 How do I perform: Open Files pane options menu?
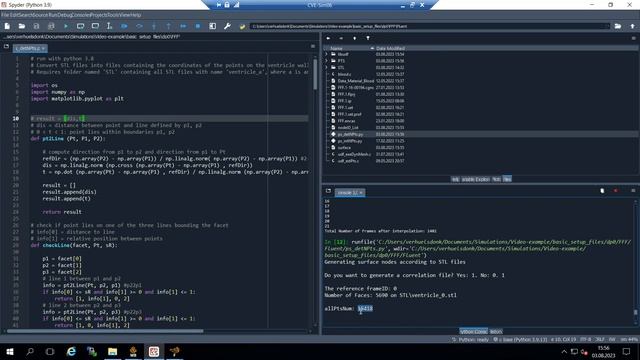click(633, 38)
